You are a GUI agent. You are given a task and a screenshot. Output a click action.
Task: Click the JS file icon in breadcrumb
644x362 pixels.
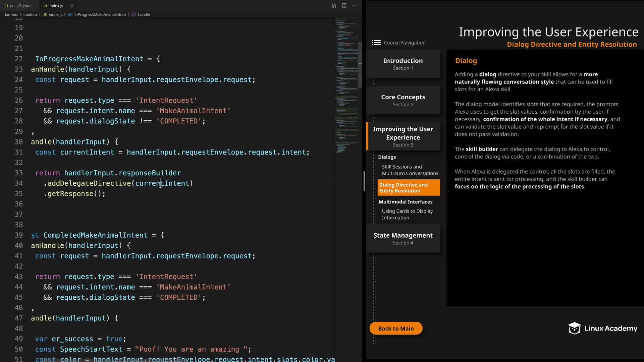pos(45,15)
